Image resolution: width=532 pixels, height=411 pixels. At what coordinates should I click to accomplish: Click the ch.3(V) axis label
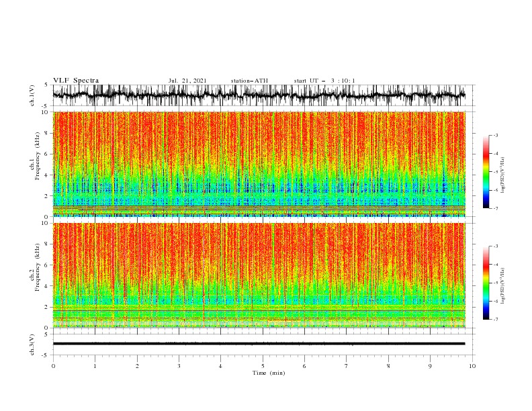(32, 345)
